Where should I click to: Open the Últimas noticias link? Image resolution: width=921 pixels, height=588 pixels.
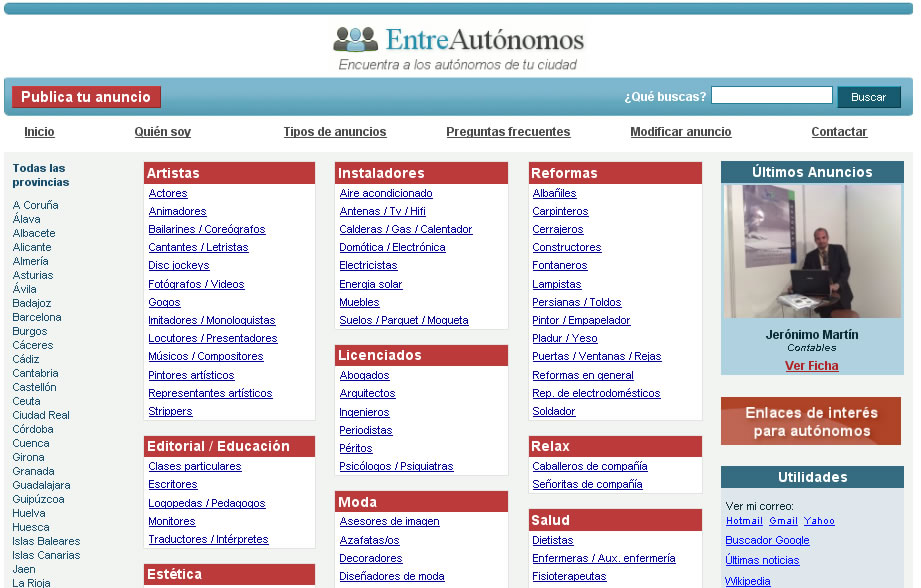[762, 560]
